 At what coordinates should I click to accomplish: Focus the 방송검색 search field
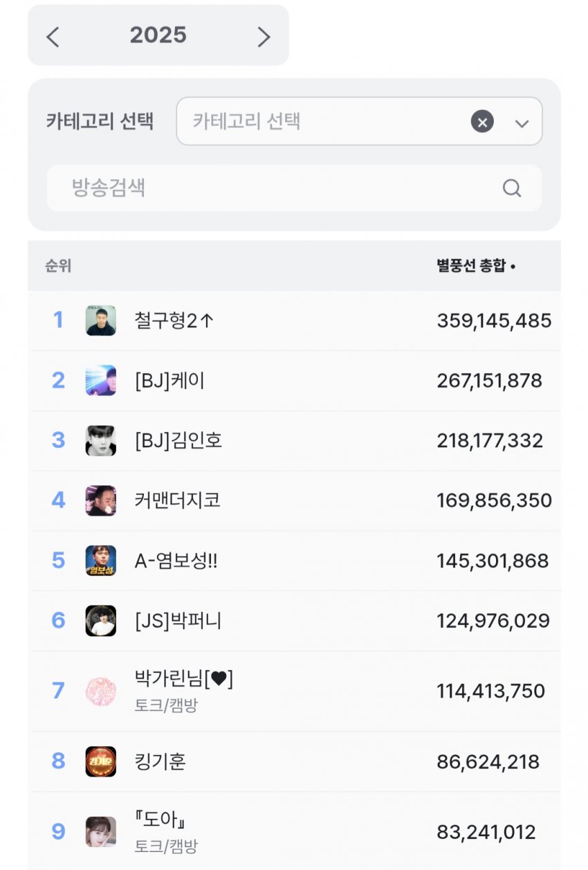click(x=277, y=188)
